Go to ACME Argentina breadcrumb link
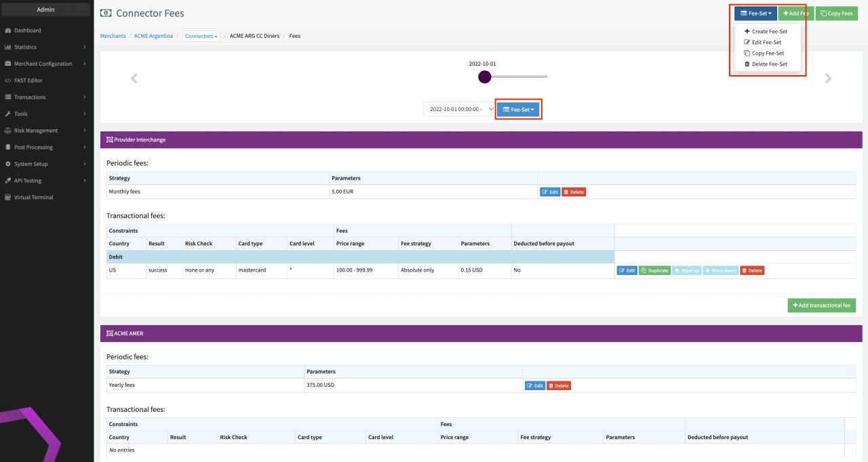 (x=153, y=36)
